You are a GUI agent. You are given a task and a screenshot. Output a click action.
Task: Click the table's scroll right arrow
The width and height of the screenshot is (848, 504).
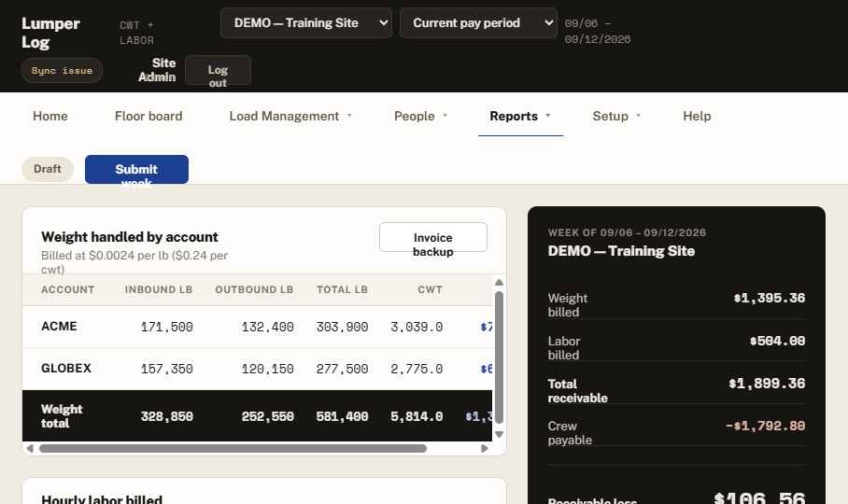(x=485, y=448)
